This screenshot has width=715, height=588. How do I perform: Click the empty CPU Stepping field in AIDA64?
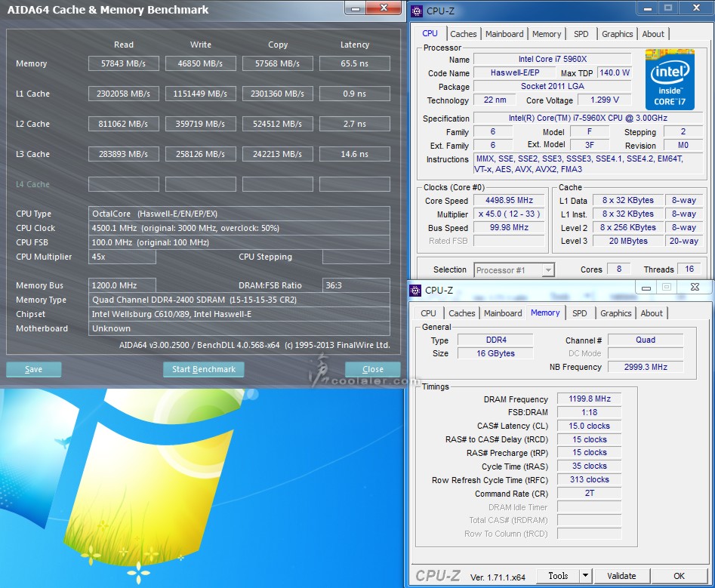(x=356, y=257)
